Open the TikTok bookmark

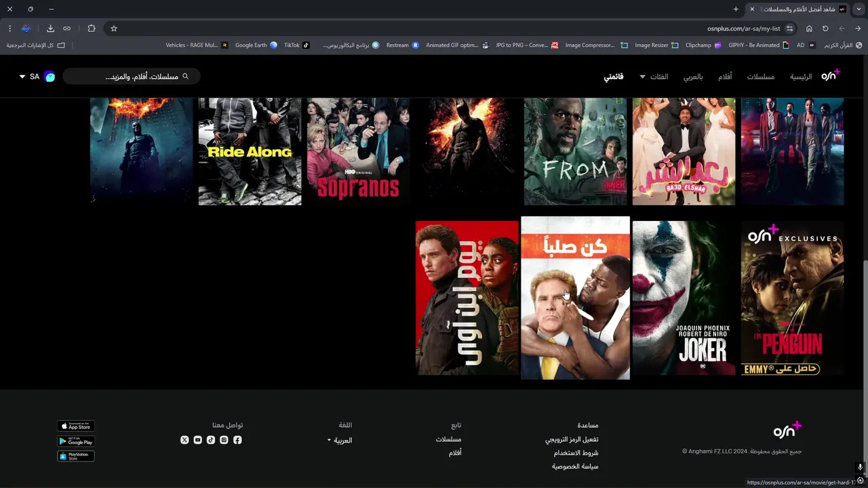coord(296,45)
